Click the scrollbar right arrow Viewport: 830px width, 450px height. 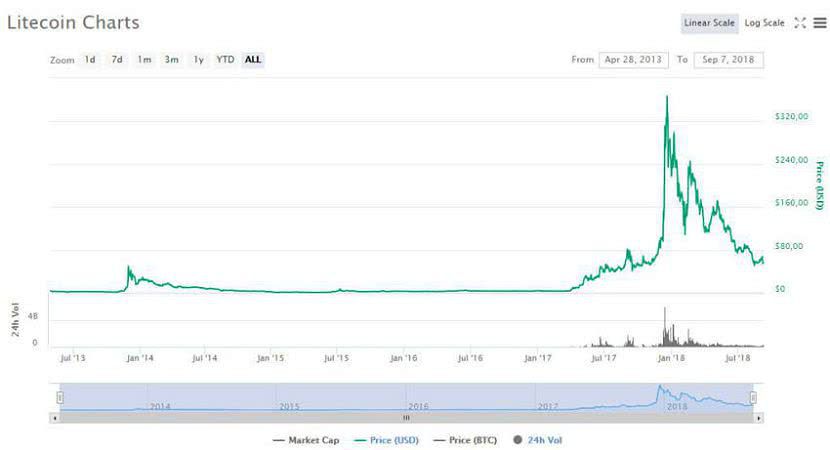click(x=757, y=418)
